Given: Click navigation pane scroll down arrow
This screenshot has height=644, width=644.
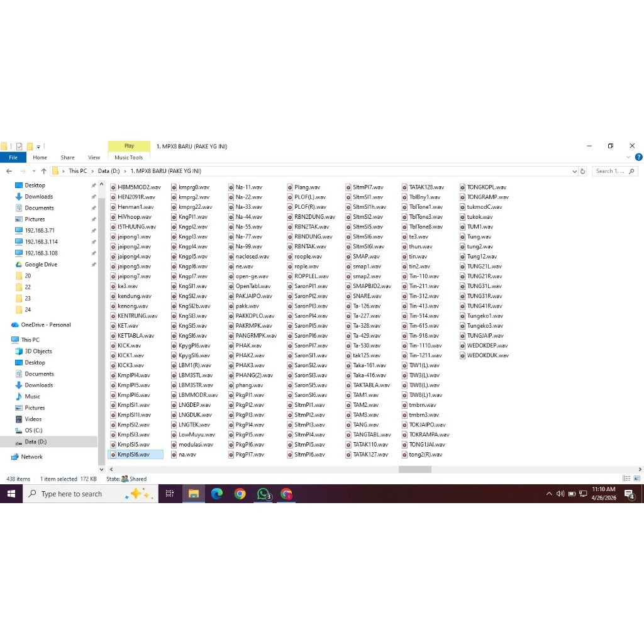Looking at the screenshot, I should pos(101,469).
